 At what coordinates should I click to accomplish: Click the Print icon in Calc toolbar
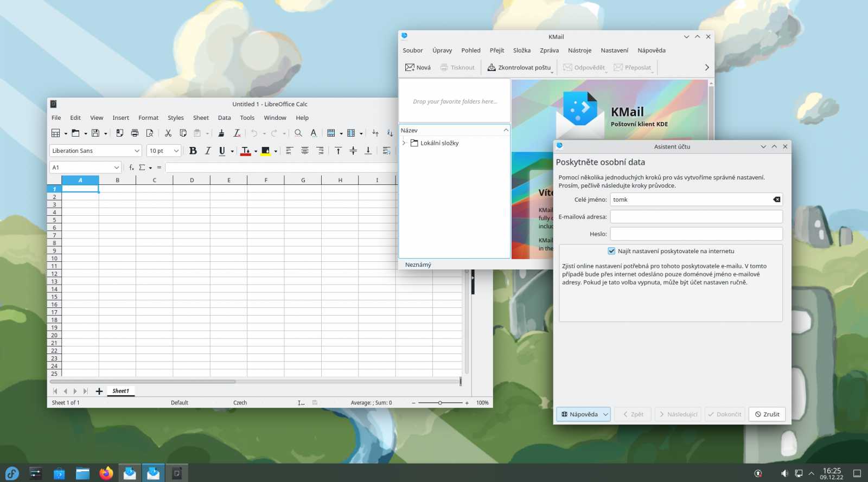135,133
